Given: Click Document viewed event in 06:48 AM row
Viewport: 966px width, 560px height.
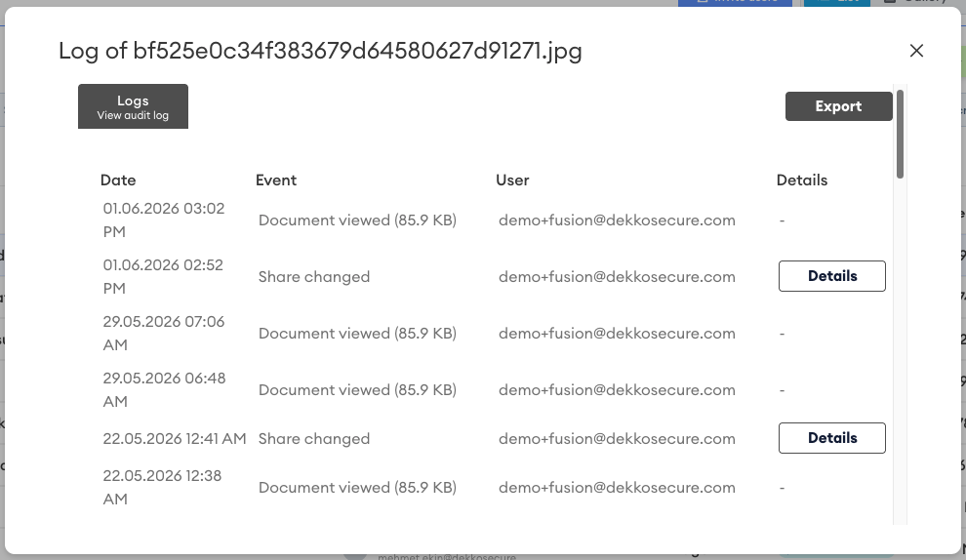Looking at the screenshot, I should pos(357,390).
